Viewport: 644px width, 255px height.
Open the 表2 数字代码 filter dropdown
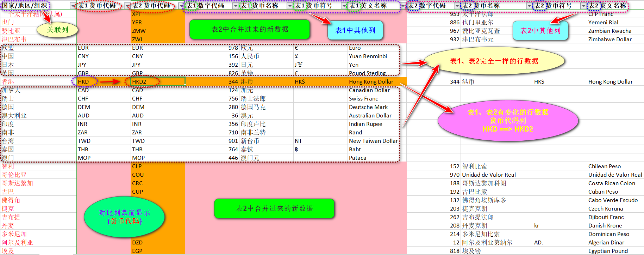(457, 6)
